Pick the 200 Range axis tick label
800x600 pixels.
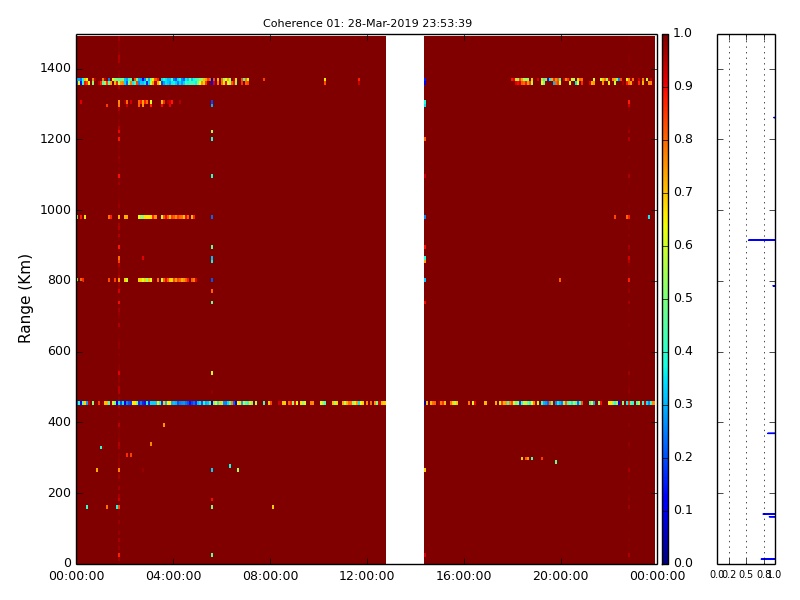[59, 493]
